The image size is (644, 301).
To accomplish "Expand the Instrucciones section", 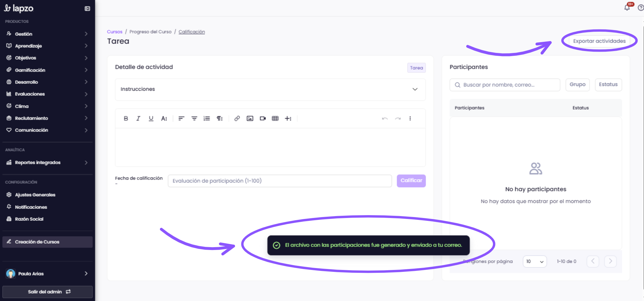I will (270, 89).
